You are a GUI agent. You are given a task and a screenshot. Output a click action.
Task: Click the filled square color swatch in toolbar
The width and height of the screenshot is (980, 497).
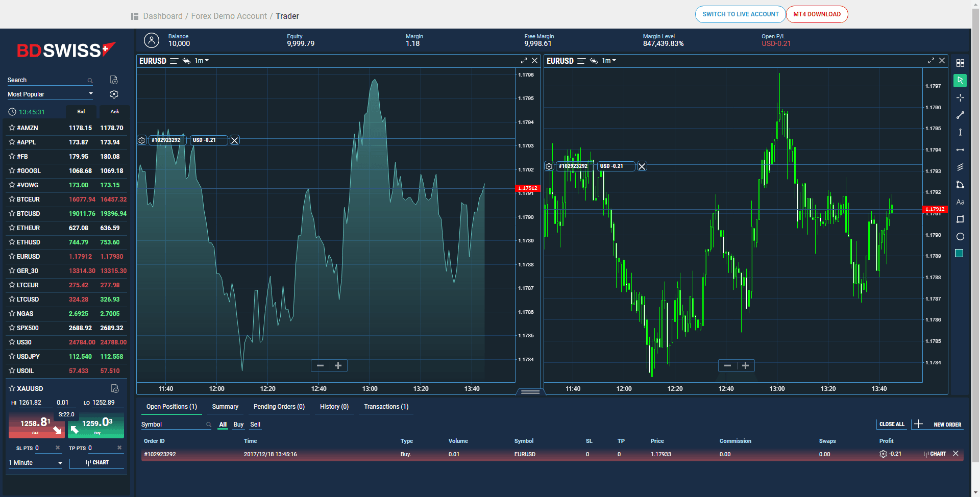point(960,253)
